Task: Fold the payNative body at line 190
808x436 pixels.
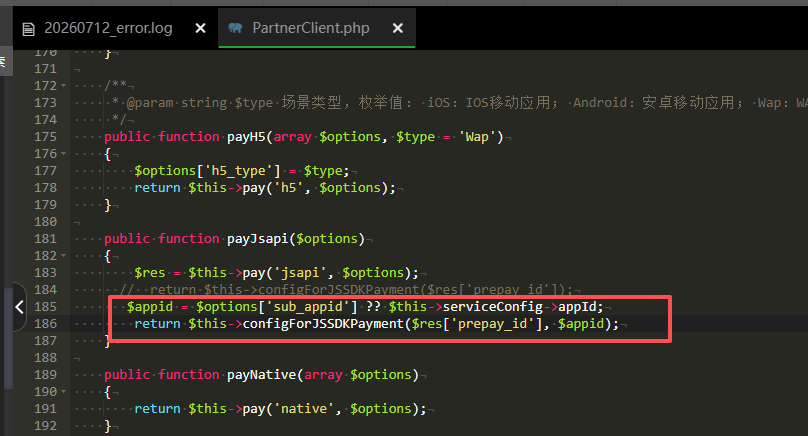Action: 63,392
